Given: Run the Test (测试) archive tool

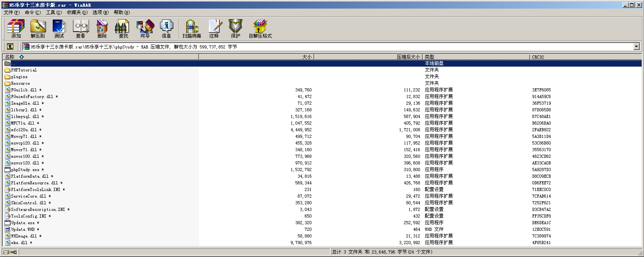Looking at the screenshot, I should (59, 29).
